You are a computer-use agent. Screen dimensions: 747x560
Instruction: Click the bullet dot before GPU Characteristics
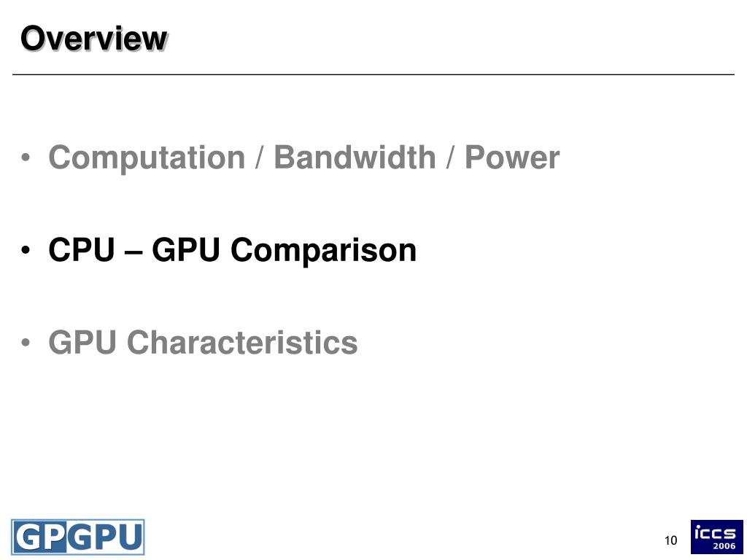(26, 343)
